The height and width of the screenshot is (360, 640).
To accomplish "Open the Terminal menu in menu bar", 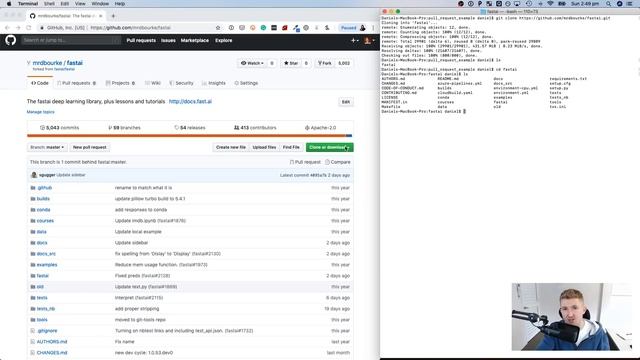I will (x=28, y=4).
